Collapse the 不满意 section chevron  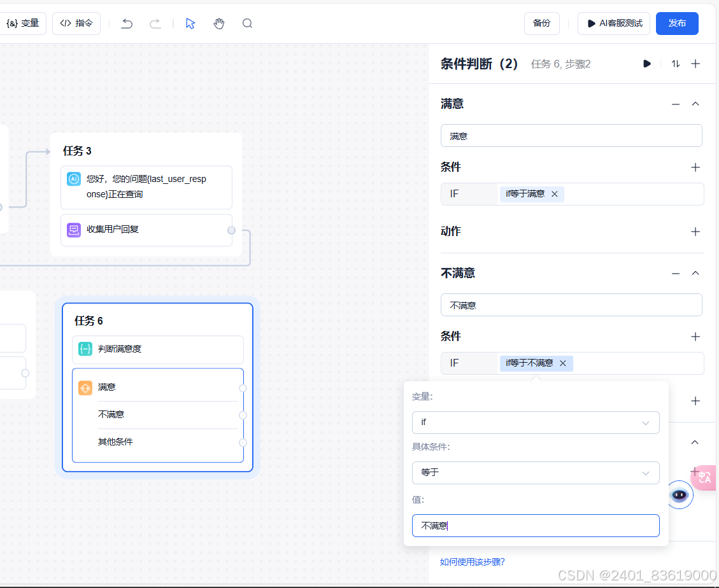(695, 273)
